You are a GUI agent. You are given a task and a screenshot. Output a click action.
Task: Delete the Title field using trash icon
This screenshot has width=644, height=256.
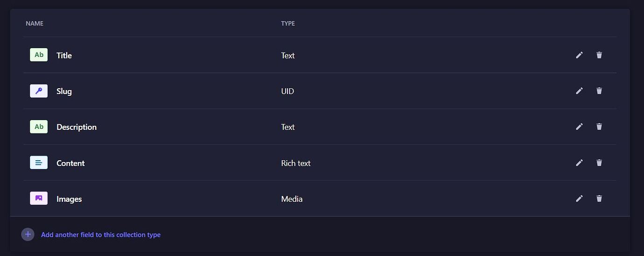[x=599, y=55]
